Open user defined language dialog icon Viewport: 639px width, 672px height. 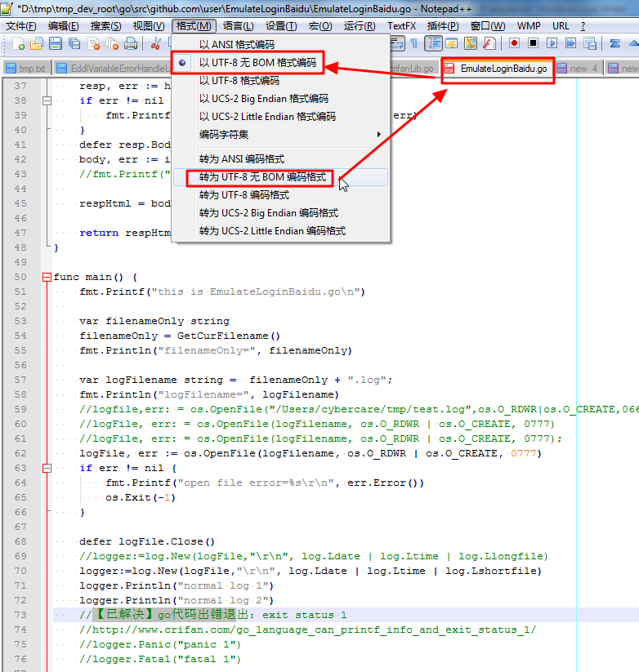452,43
